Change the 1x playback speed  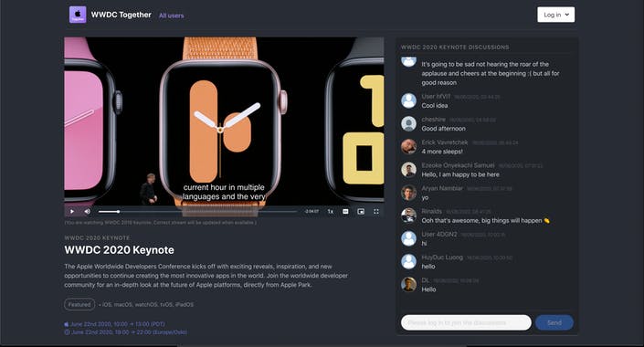[330, 212]
